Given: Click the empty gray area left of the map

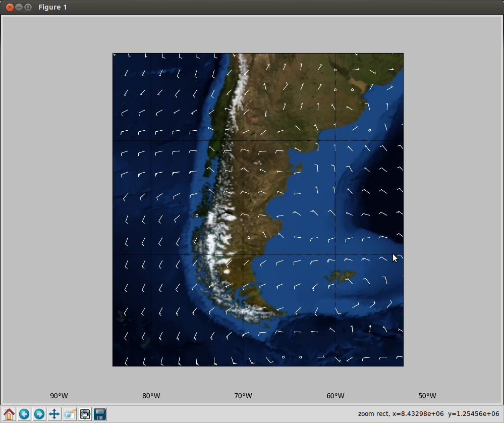Looking at the screenshot, I should pos(57,209).
